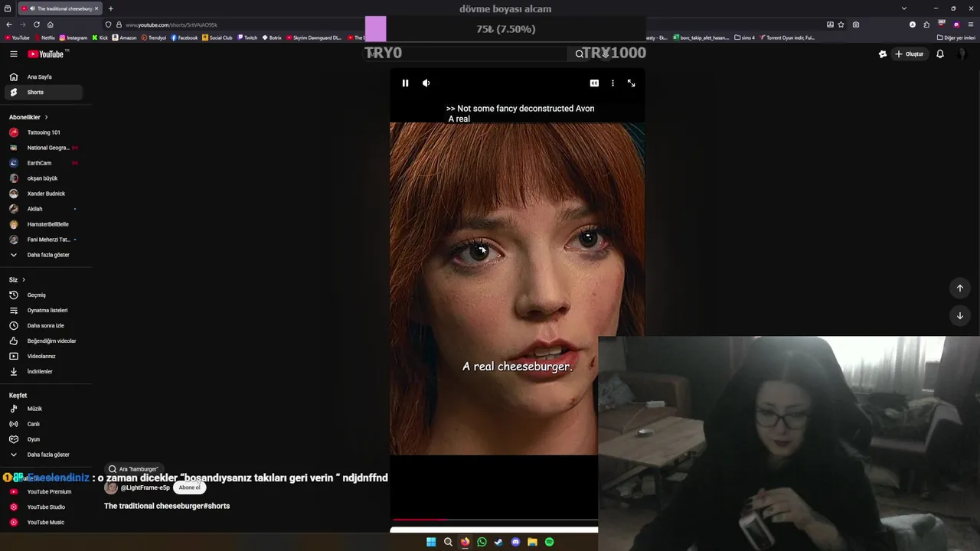Open Müzik under Keşfet
Viewport: 980px width, 551px height.
pyautogui.click(x=43, y=409)
